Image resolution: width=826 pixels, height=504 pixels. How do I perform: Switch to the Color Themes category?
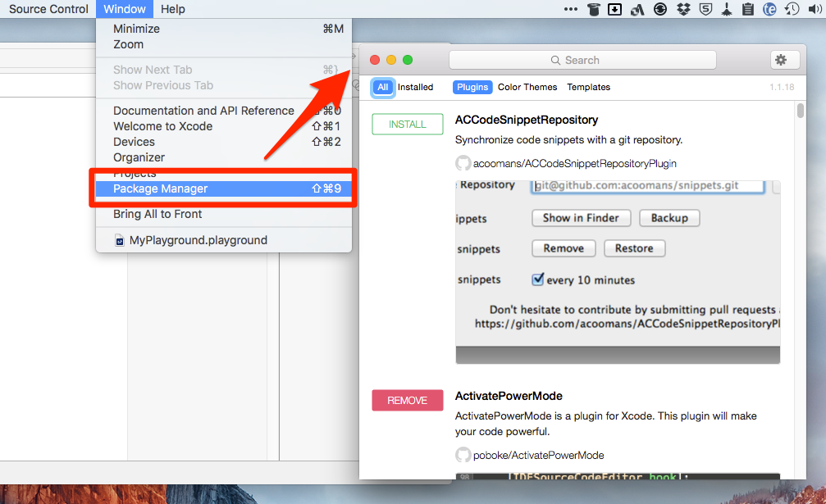coord(527,88)
